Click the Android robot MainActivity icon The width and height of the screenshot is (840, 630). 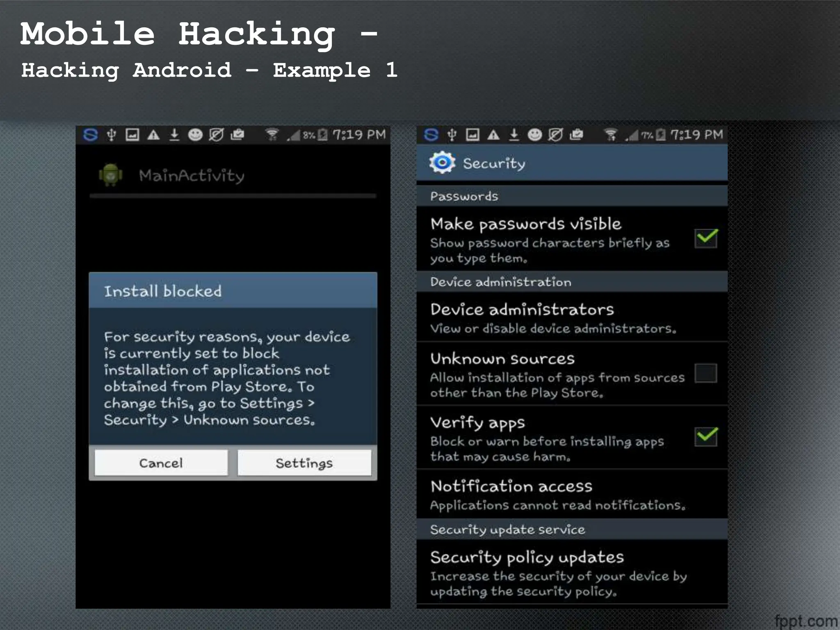(x=110, y=175)
